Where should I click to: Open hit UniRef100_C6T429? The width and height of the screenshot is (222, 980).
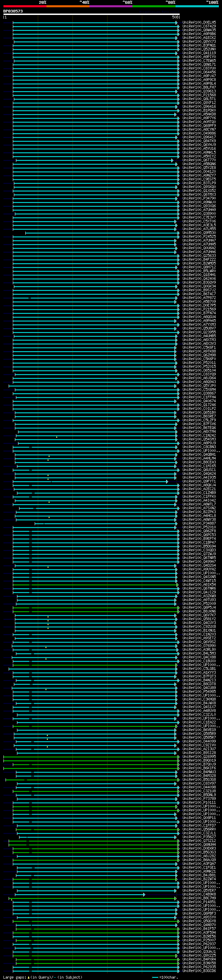199,26
